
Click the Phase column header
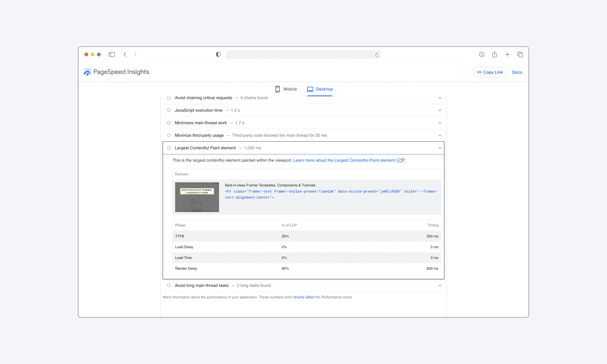coord(180,225)
